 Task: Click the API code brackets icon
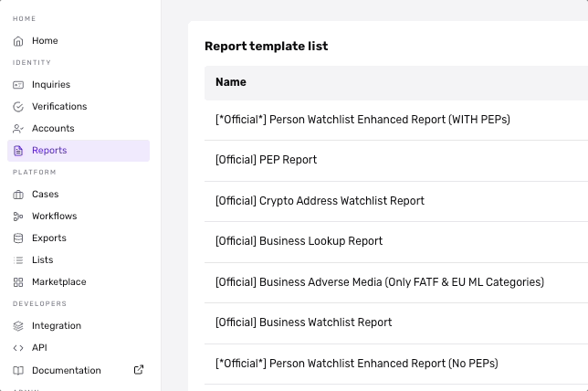coord(19,348)
